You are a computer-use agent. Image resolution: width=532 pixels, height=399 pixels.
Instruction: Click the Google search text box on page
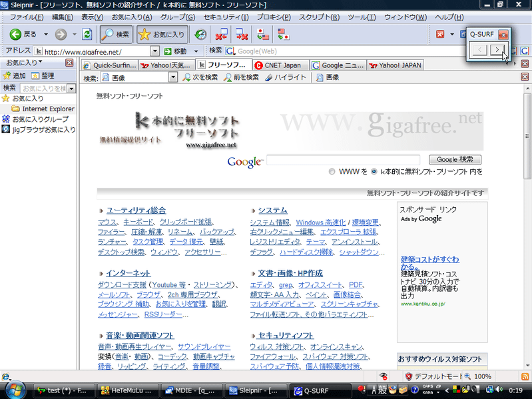[x=343, y=160]
